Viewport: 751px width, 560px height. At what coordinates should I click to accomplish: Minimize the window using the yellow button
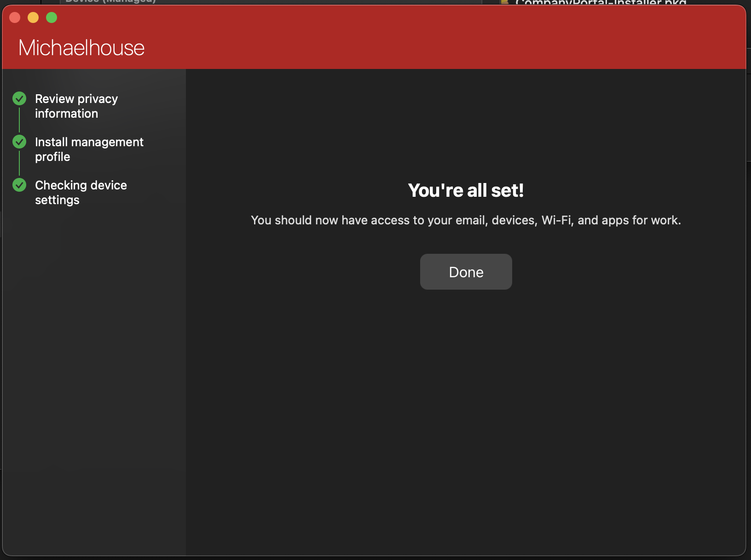click(33, 17)
